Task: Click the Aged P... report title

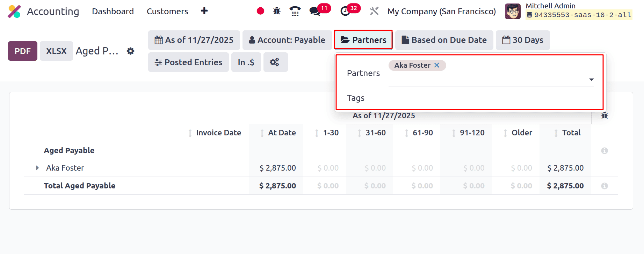Action: pos(97,51)
